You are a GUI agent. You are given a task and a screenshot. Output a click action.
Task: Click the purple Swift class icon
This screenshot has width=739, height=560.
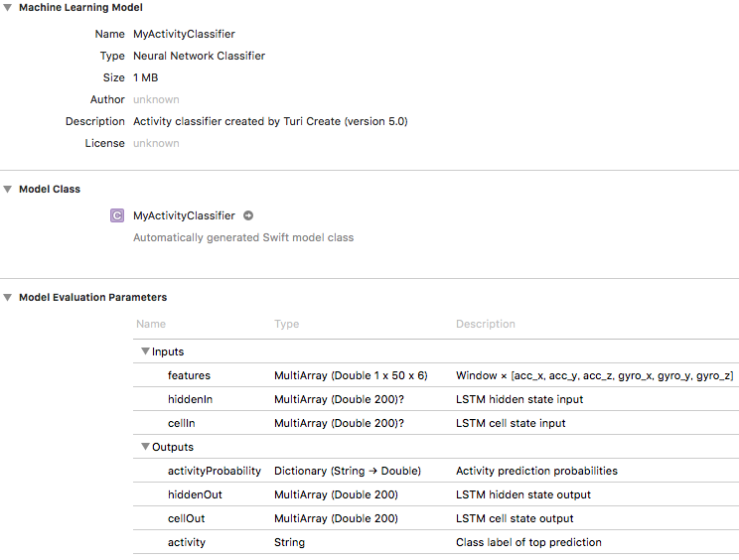(x=117, y=215)
